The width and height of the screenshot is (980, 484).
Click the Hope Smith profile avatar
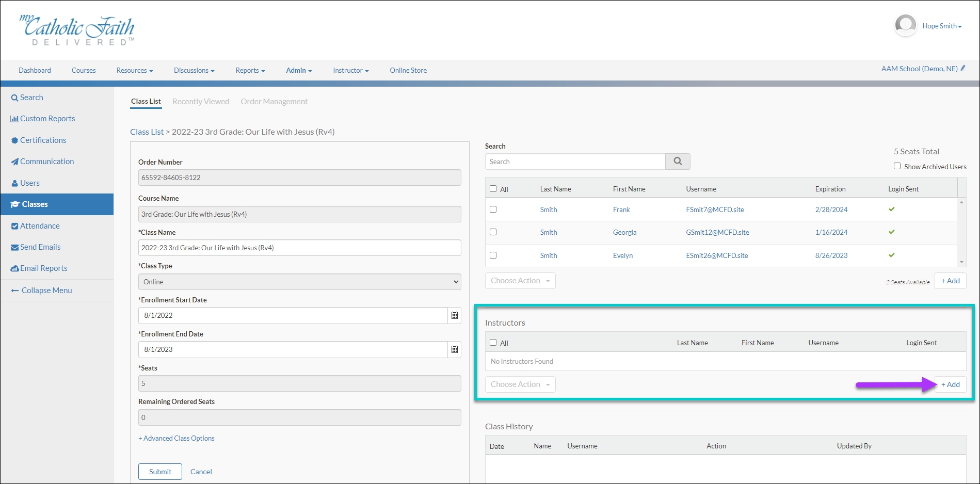click(905, 25)
